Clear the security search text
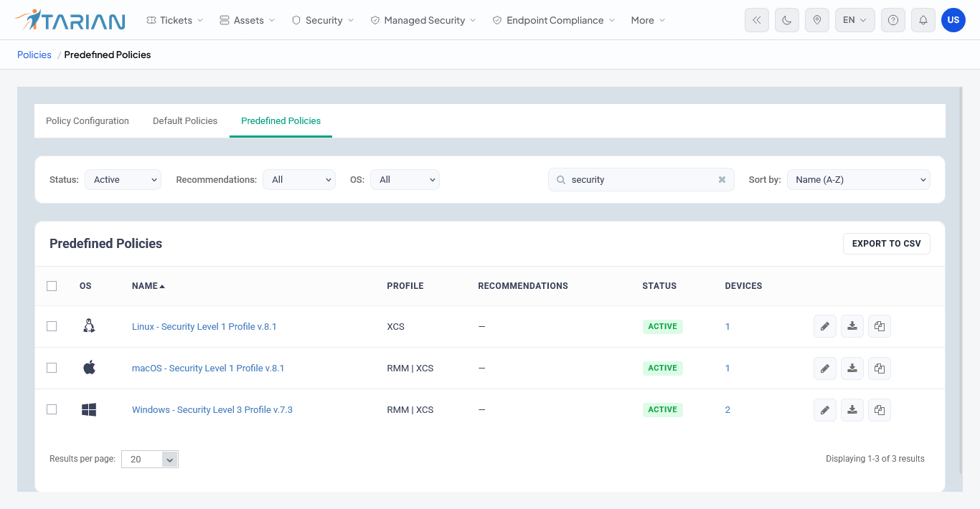Image resolution: width=980 pixels, height=509 pixels. (722, 180)
